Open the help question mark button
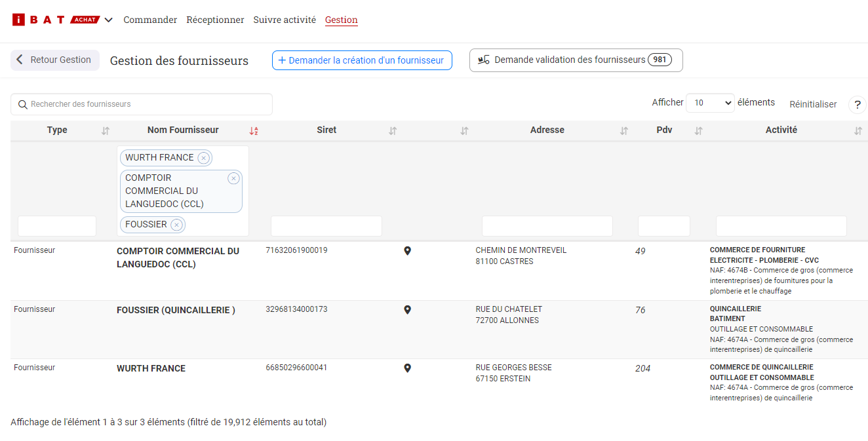 coord(858,105)
